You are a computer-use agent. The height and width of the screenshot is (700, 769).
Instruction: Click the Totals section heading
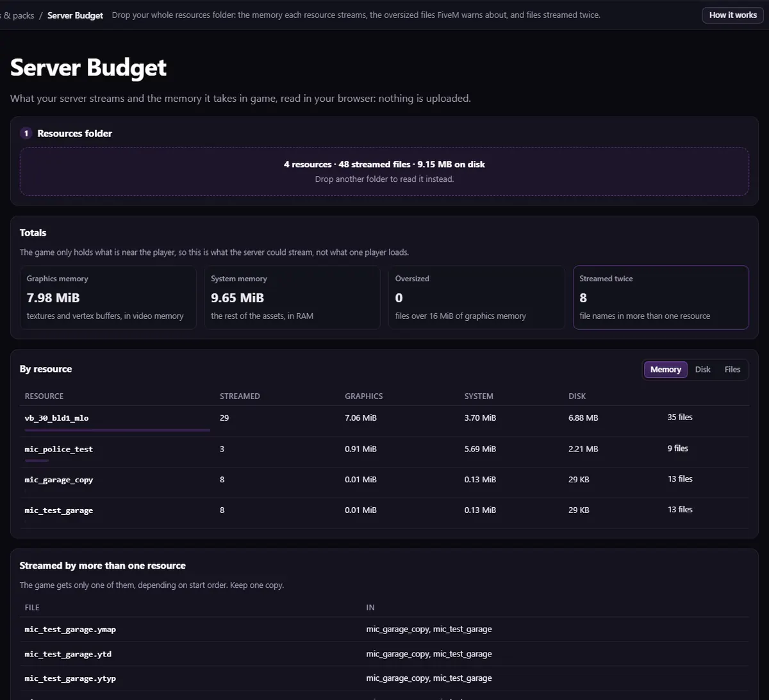pos(33,232)
